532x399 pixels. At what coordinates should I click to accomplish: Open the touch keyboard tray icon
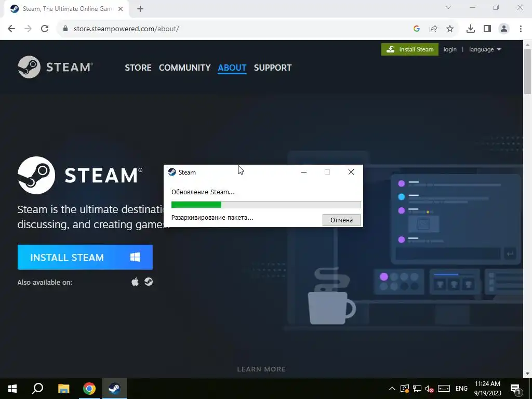point(444,389)
